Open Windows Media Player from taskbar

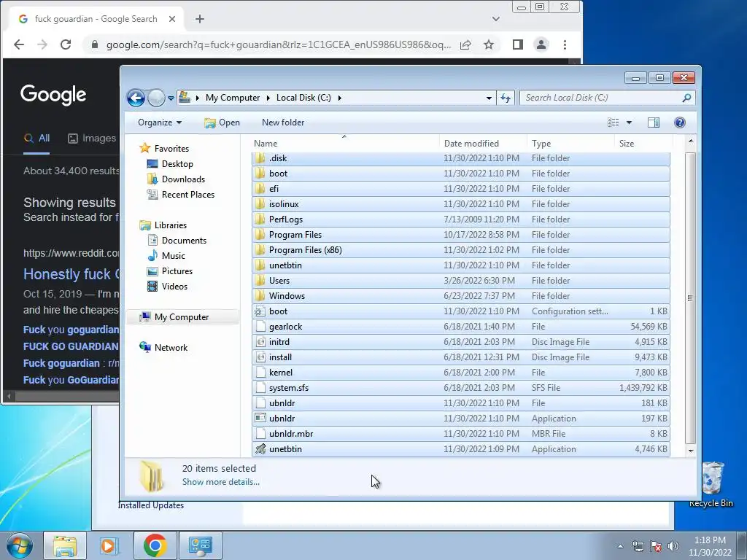[109, 545]
